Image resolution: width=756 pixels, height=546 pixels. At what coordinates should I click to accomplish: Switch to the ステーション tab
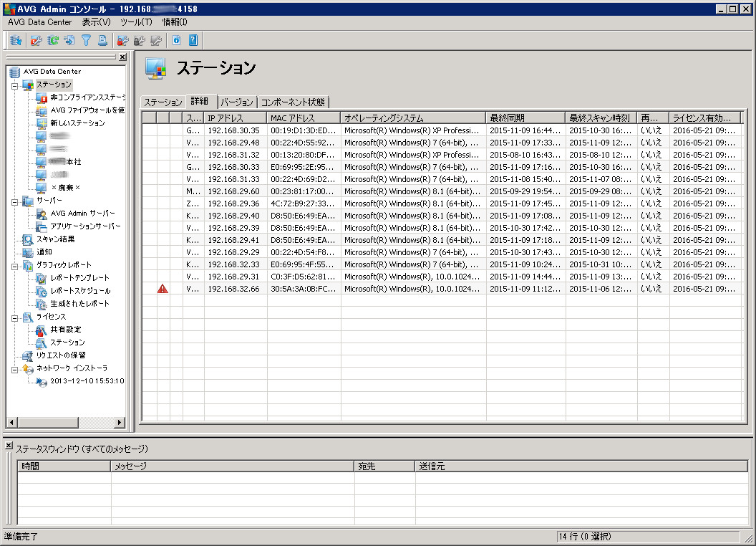(x=163, y=102)
